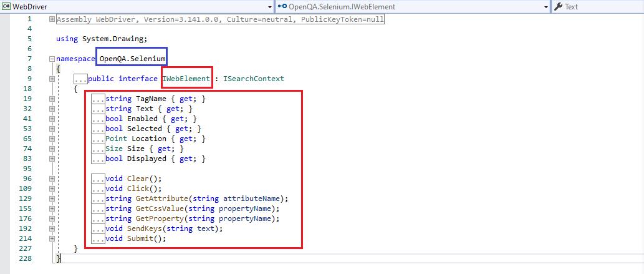Viewport: 644px width, 274px height.
Task: Click line number 109 in the margin
Action: click(x=25, y=188)
